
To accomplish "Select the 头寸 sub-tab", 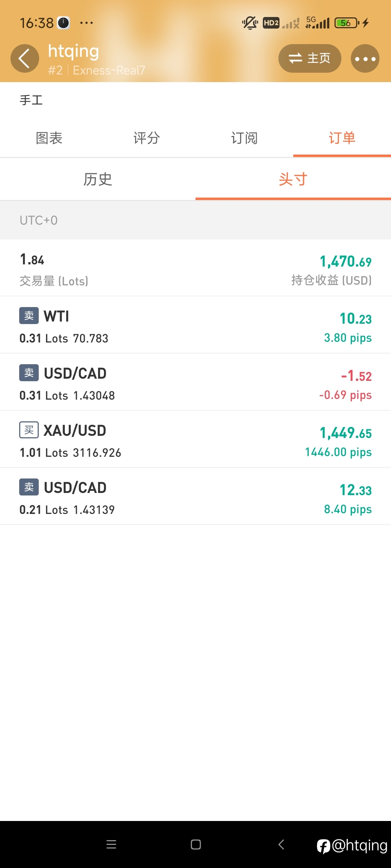I will click(293, 179).
